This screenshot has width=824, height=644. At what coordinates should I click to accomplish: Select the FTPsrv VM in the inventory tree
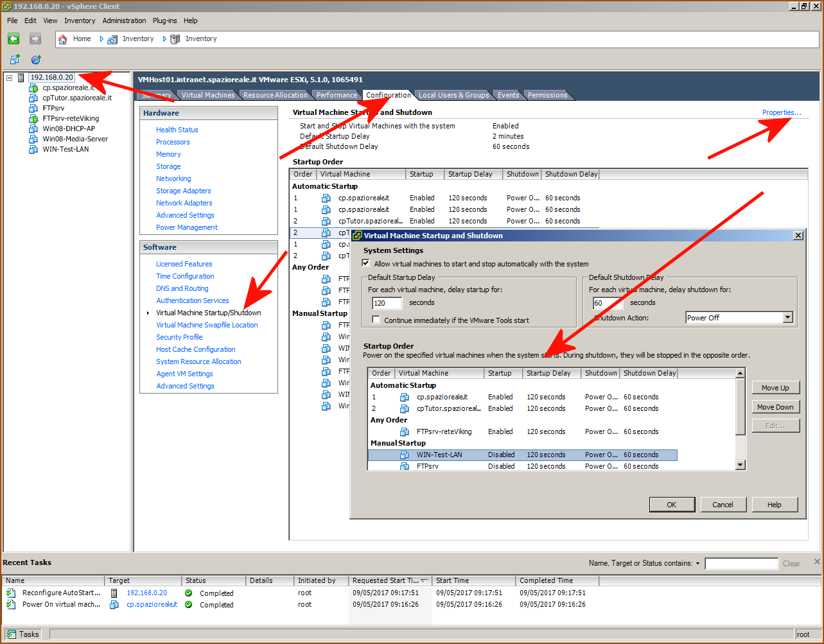(x=53, y=109)
